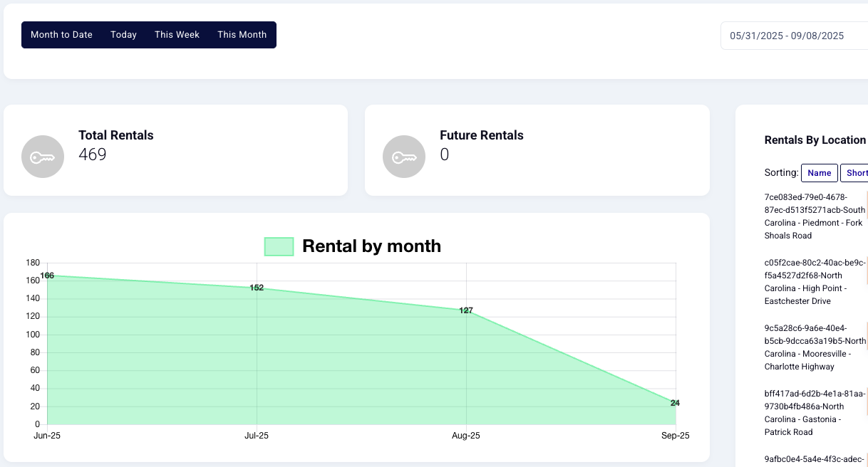
Task: Select the Month to Date filter
Action: pos(61,35)
